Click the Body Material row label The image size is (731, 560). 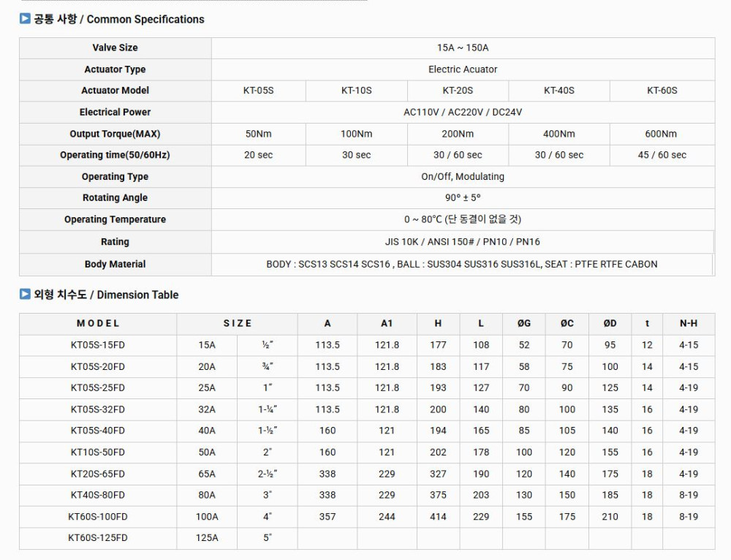click(115, 264)
